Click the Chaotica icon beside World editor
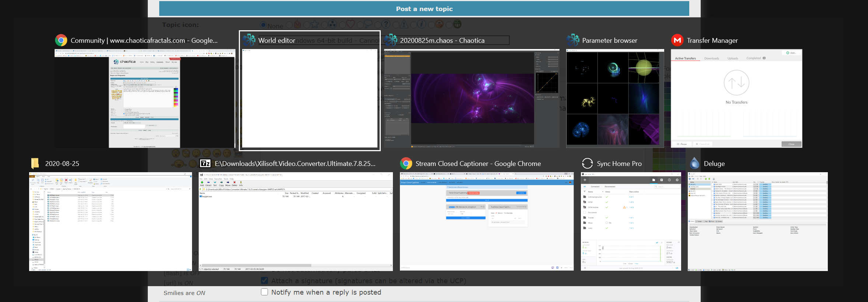Image resolution: width=868 pixels, height=302 pixels. pos(249,40)
